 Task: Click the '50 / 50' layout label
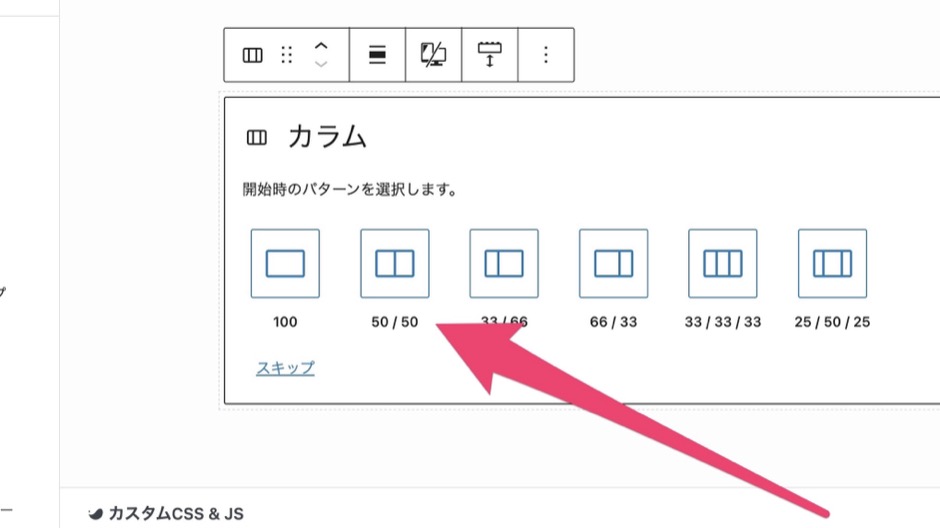click(x=394, y=322)
